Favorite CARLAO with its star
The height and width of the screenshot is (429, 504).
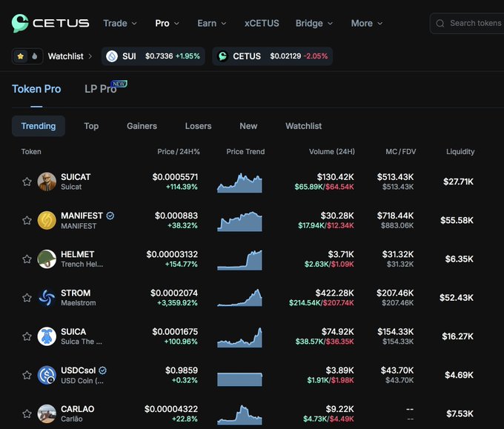coord(27,413)
